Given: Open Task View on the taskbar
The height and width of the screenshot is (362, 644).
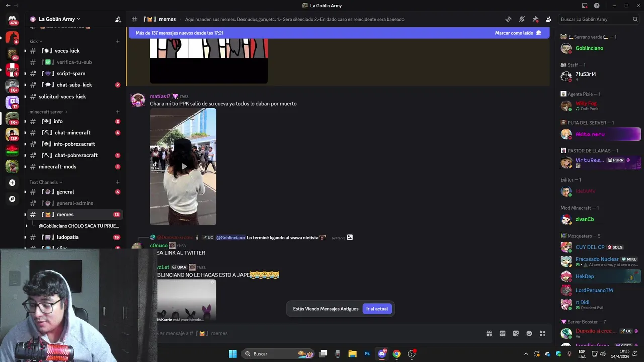Looking at the screenshot, I should click(x=324, y=354).
